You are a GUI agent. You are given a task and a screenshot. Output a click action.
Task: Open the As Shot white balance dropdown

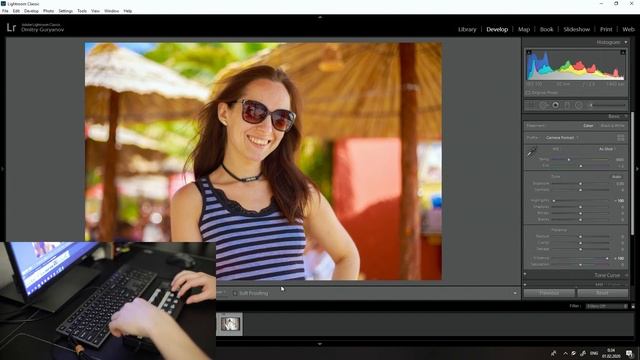coord(607,149)
